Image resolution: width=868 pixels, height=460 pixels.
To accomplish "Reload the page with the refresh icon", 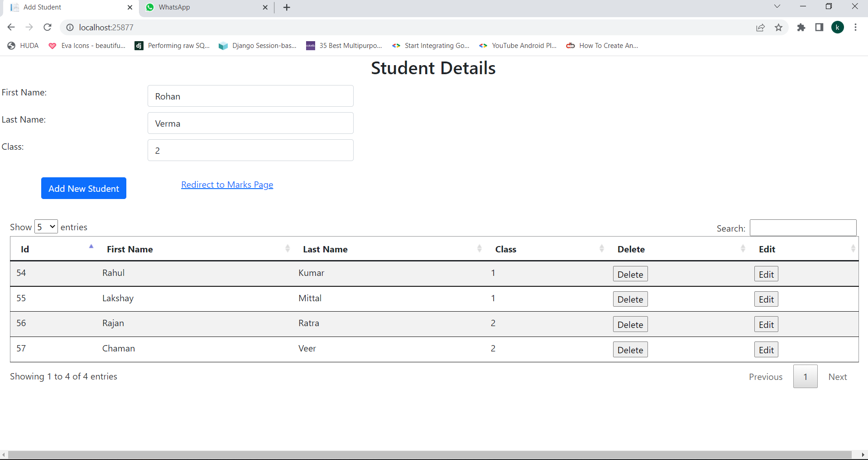I will pos(48,28).
